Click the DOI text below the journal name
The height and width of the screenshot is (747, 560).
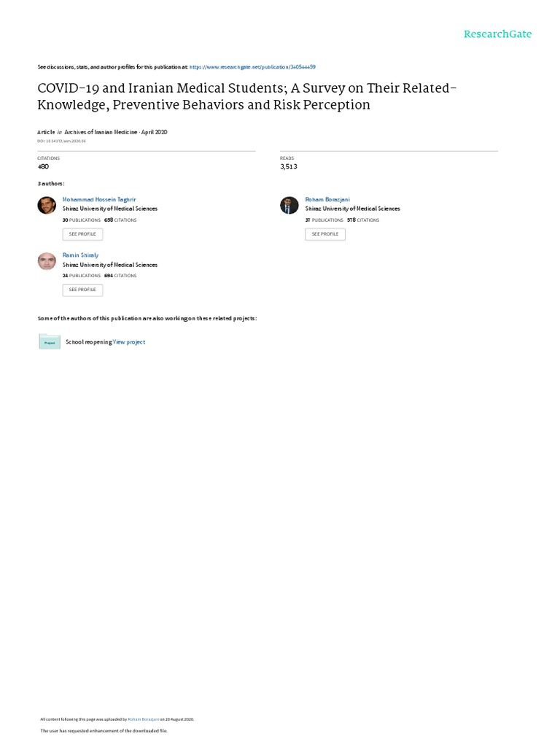61,141
